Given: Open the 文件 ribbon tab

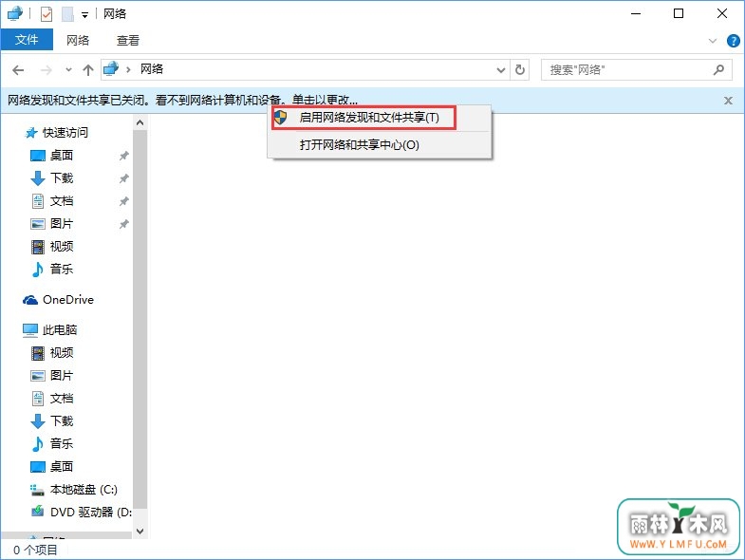Looking at the screenshot, I should coord(27,40).
